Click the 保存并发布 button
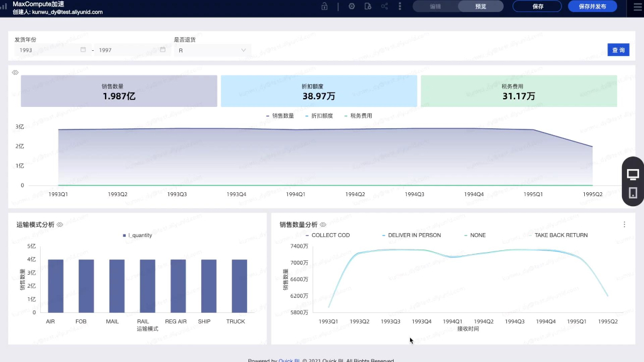 [x=592, y=6]
